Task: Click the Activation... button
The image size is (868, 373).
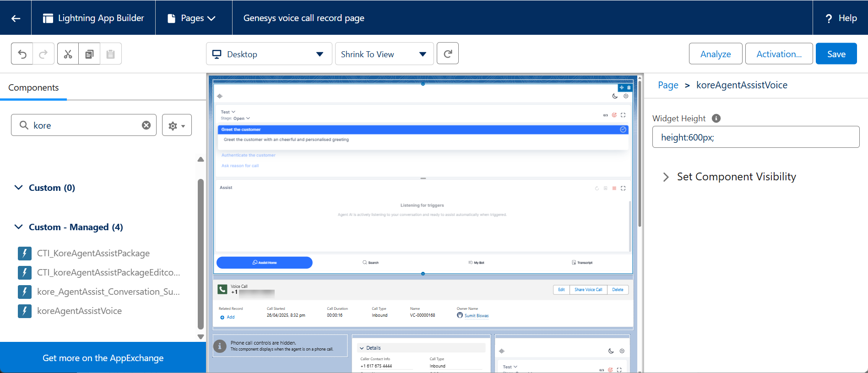Action: coord(779,54)
